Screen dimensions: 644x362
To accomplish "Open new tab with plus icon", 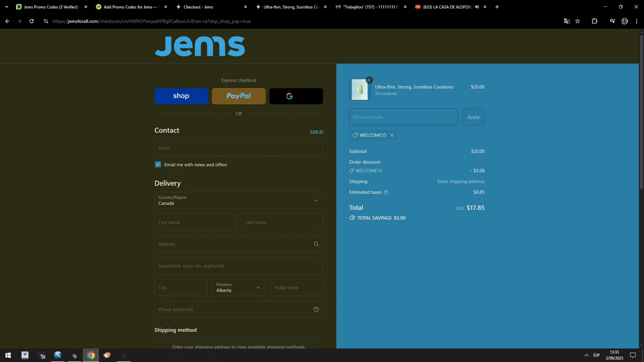I will tap(497, 7).
